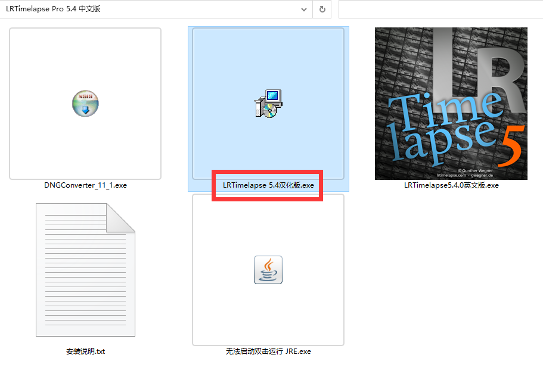Expand the address bar history dropdown
Viewport: 543px width, 392px height.
pyautogui.click(x=304, y=10)
